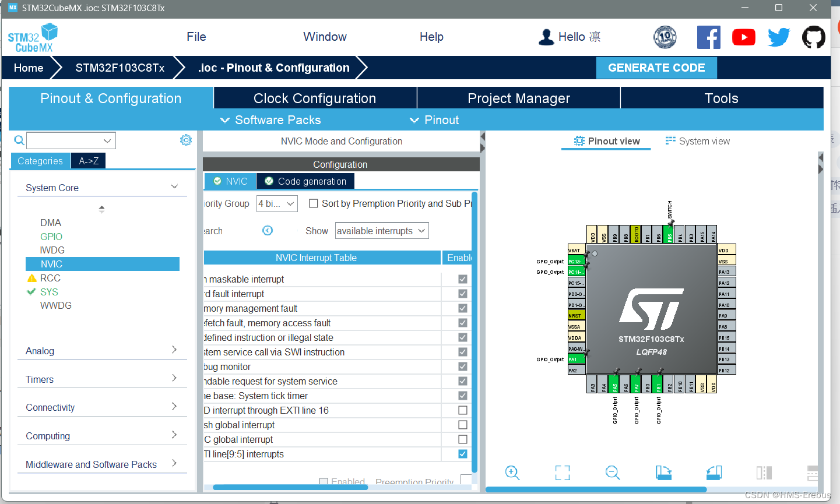This screenshot has width=840, height=504.
Task: Open the user account icon next to Hello
Action: click(546, 37)
